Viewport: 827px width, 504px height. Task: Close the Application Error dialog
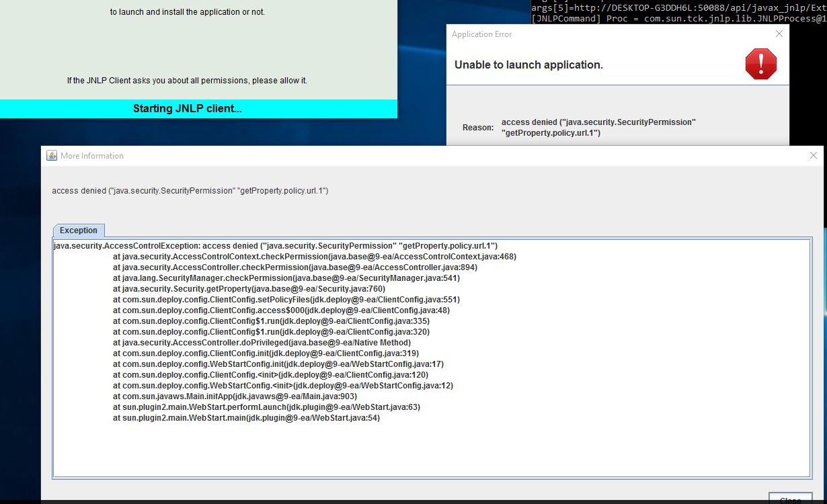[779, 34]
